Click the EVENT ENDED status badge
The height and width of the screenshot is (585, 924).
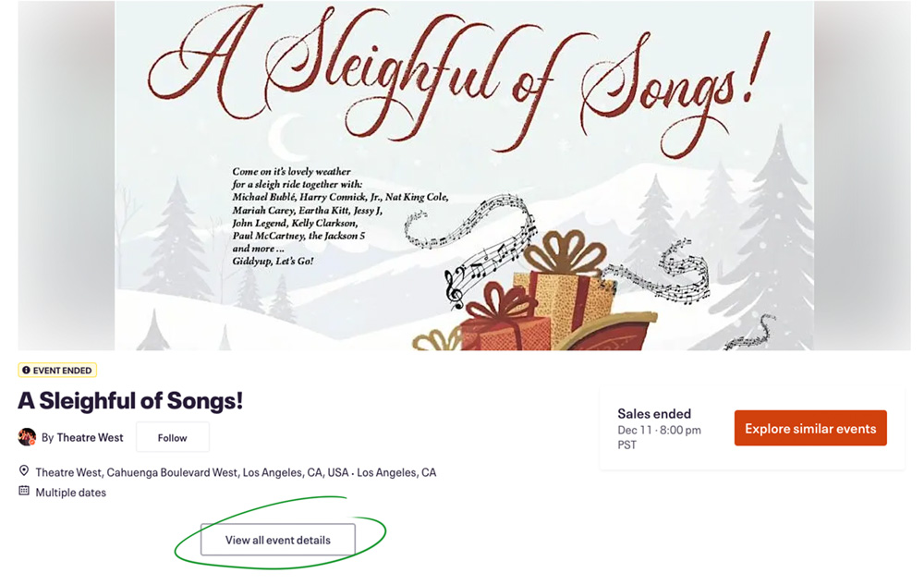click(x=57, y=371)
